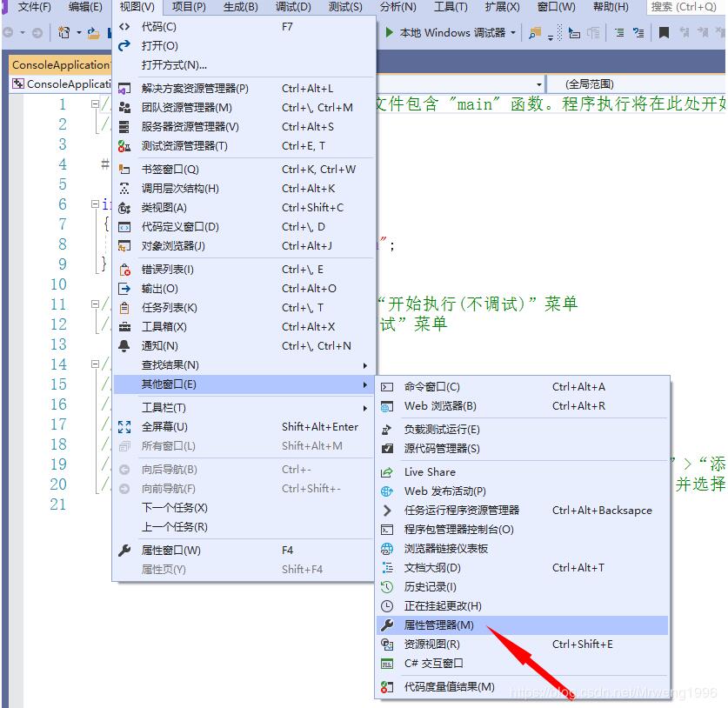The image size is (728, 708).
Task: Click the 通知 bell icon
Action: click(x=124, y=346)
